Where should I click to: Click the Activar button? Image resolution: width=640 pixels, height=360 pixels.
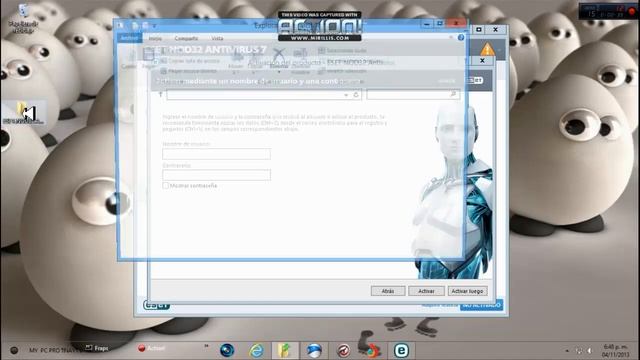[426, 291]
